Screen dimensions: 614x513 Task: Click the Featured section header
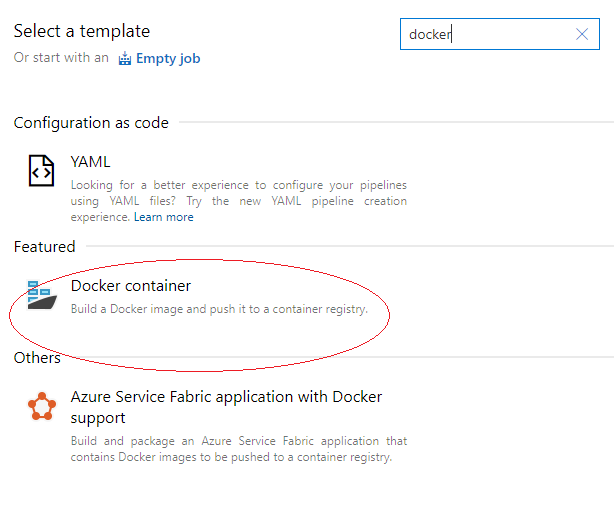(x=45, y=247)
